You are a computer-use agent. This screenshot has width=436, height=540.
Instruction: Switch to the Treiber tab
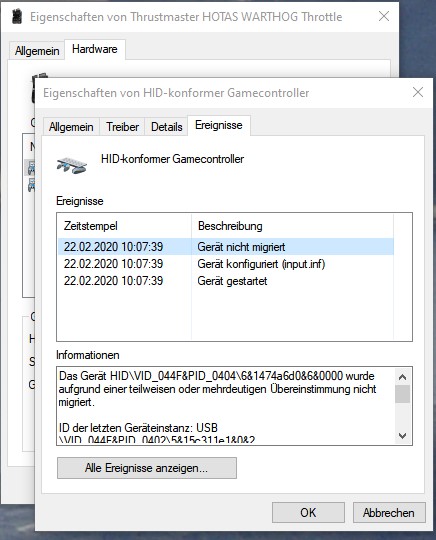(122, 127)
